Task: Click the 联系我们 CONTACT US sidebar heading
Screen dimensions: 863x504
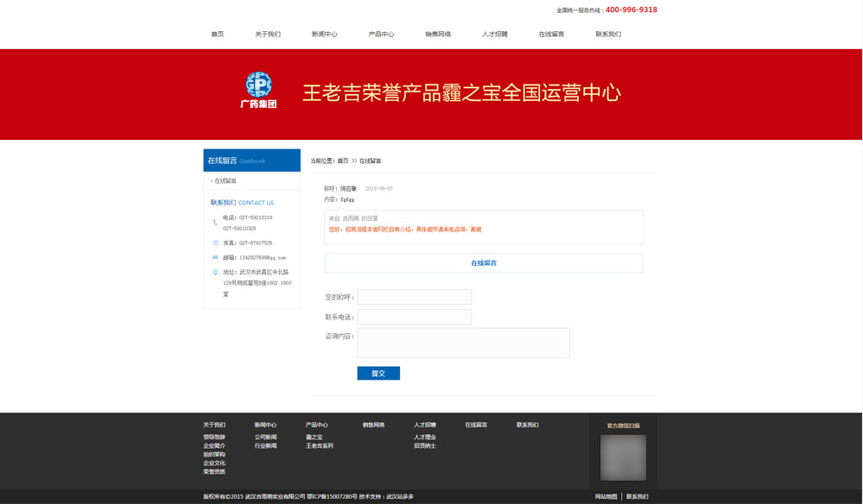Action: (242, 203)
